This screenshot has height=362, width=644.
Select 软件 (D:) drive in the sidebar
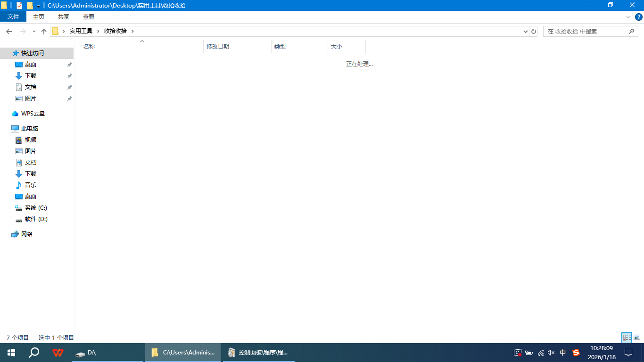(x=36, y=219)
